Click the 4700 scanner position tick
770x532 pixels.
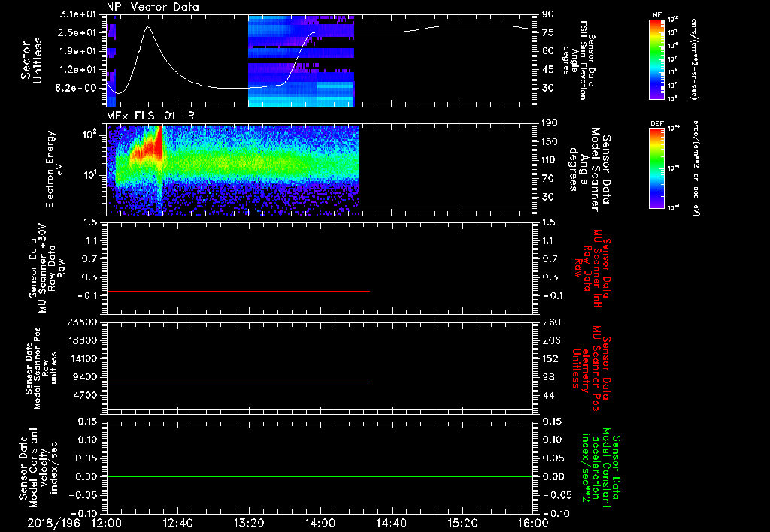tap(86, 395)
